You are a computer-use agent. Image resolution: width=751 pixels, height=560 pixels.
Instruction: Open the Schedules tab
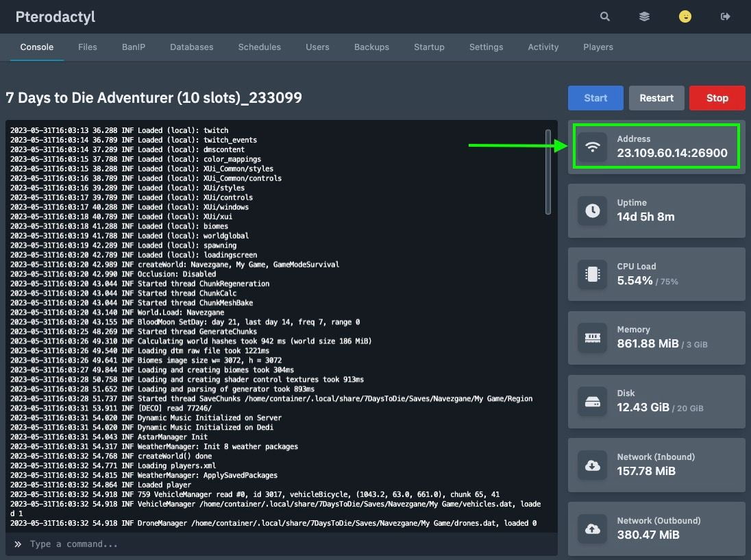(259, 47)
